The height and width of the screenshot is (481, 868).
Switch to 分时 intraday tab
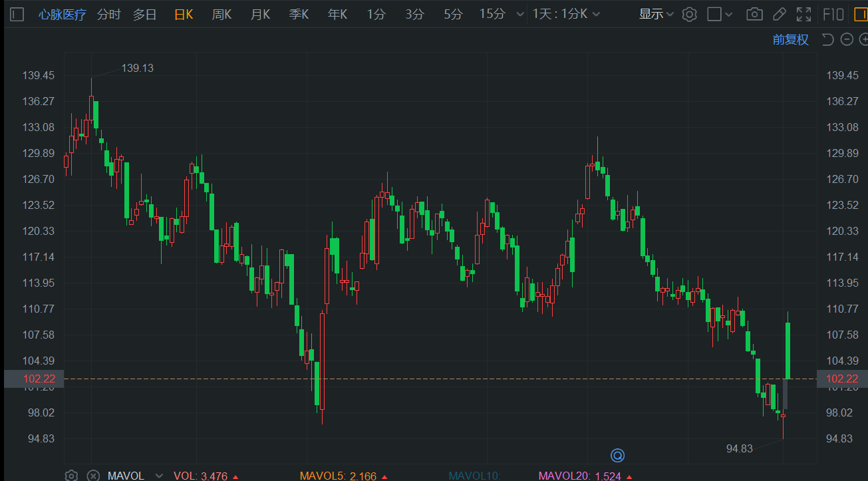[x=108, y=14]
